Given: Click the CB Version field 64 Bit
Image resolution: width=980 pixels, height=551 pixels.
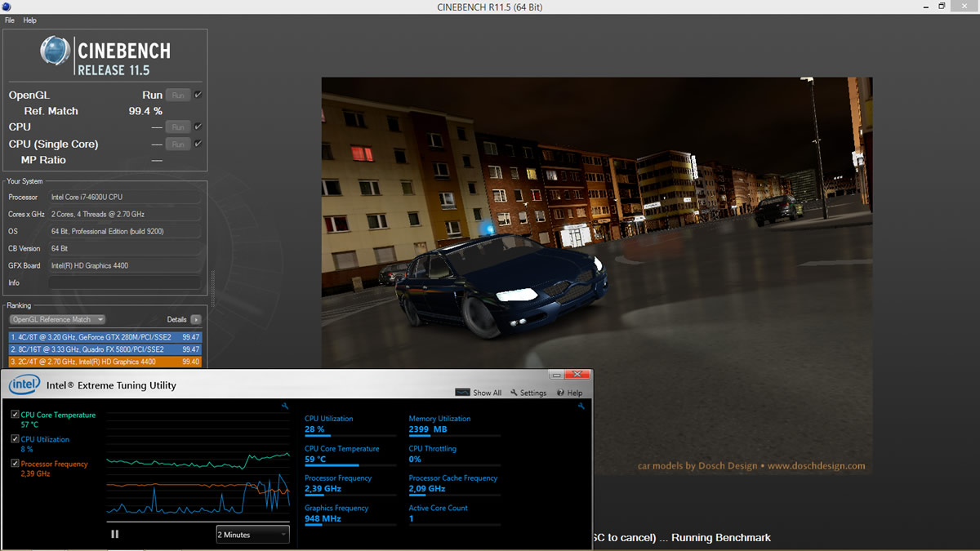Looking at the screenshot, I should click(124, 248).
